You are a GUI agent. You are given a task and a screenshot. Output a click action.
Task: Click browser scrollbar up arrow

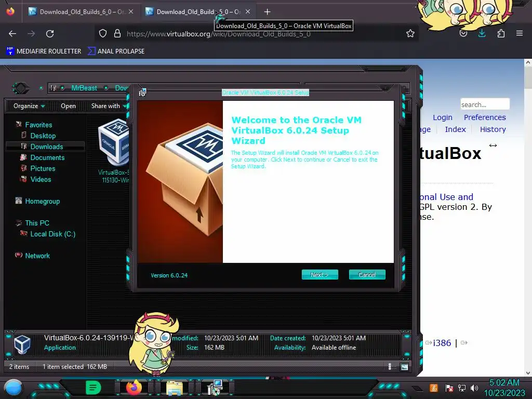(x=528, y=62)
